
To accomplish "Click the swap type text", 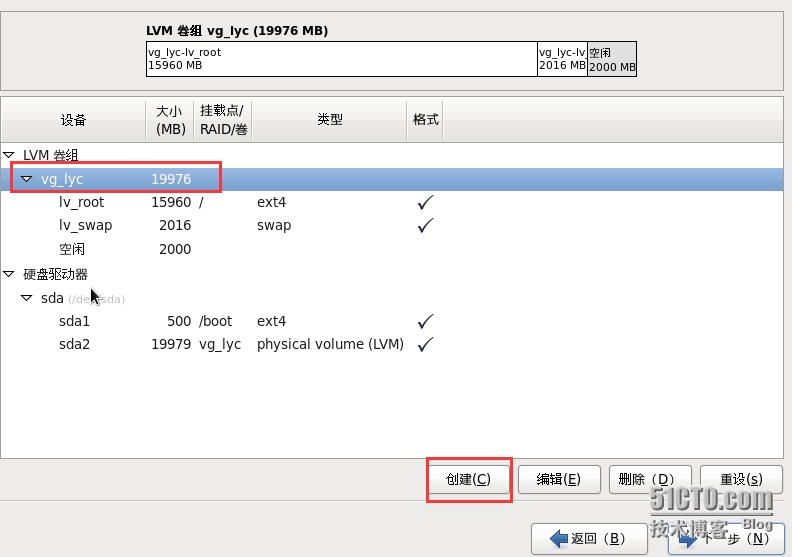I will 274,225.
